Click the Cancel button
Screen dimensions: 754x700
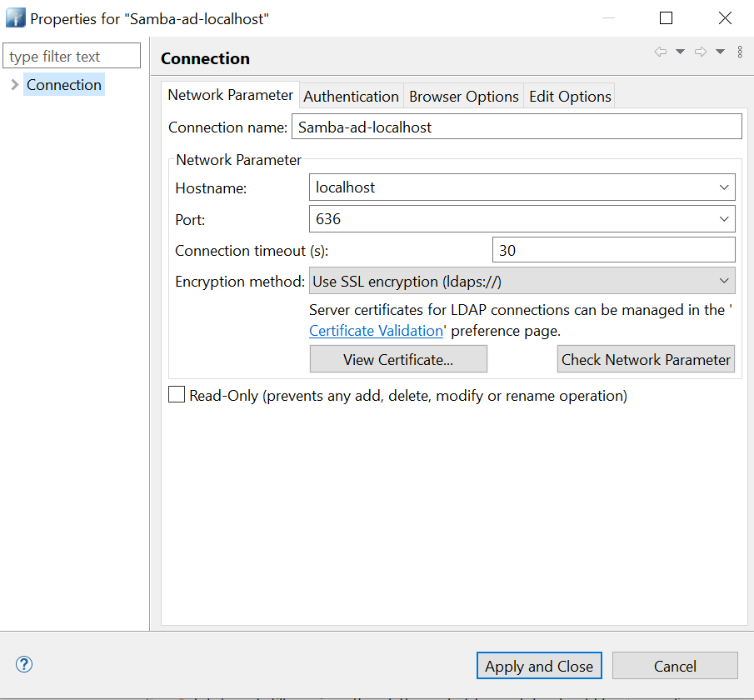click(675, 666)
